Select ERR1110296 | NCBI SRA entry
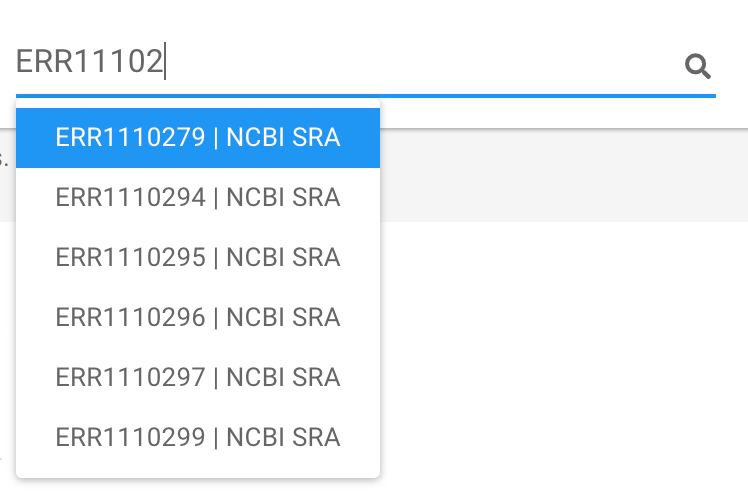Image resolution: width=748 pixels, height=492 pixels. click(198, 318)
